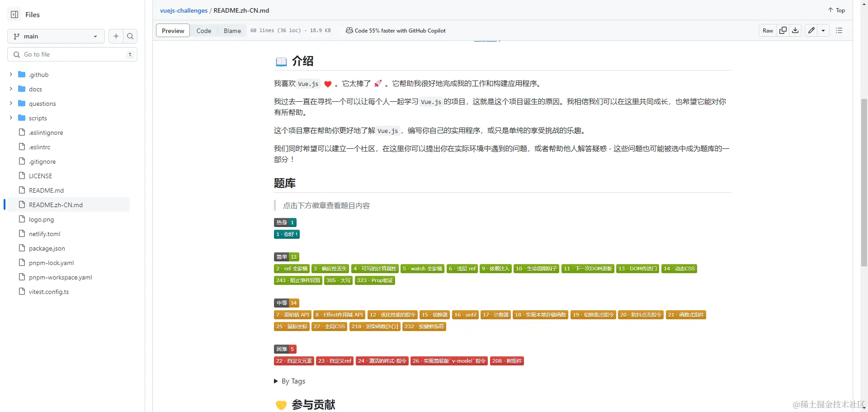
Task: Open challenge badge '8 - Effect作用域 API'
Action: (339, 315)
